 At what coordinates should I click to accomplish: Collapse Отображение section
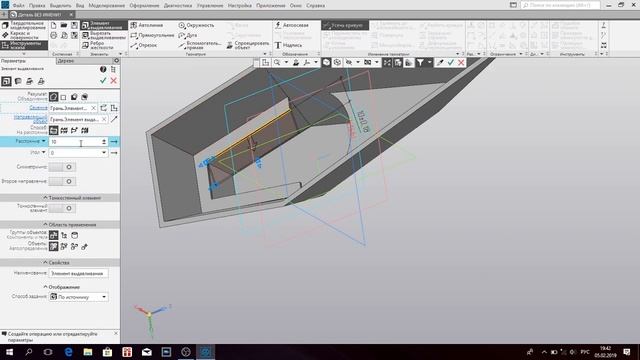click(x=45, y=287)
